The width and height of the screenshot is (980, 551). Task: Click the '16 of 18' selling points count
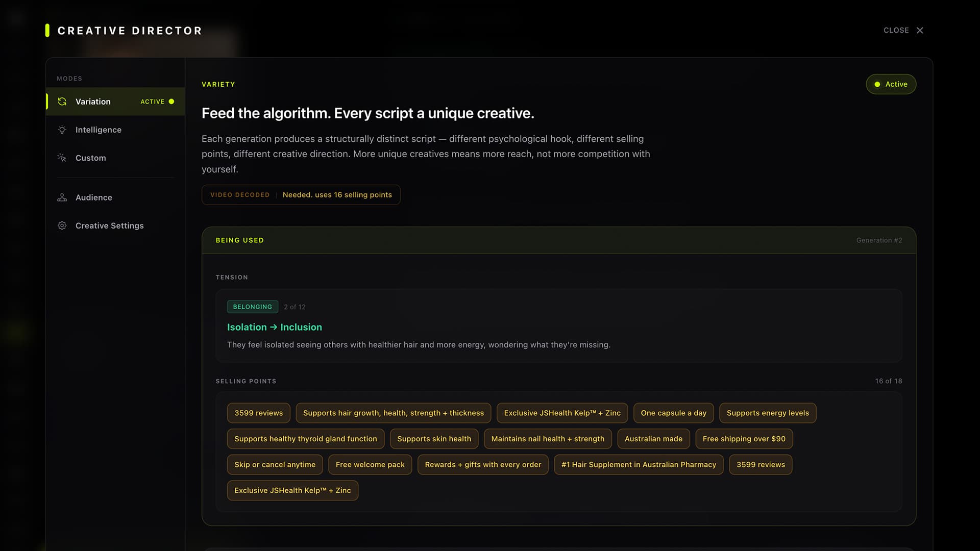coord(889,381)
